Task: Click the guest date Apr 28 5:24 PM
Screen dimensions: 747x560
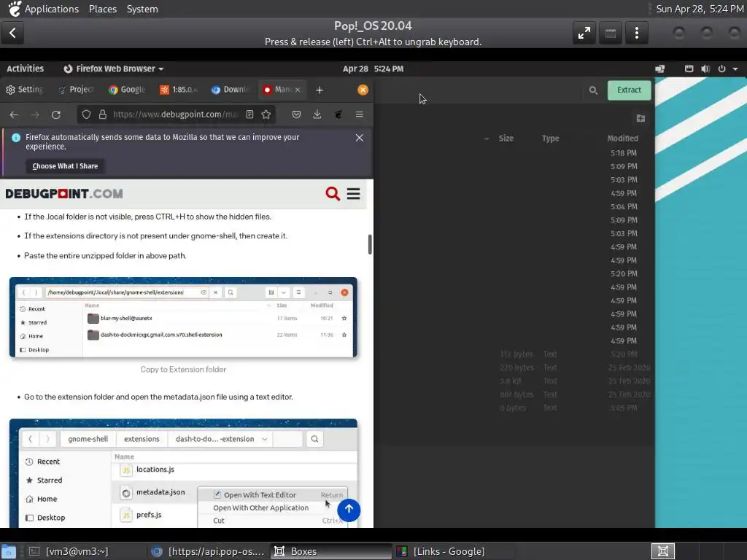Action: (x=373, y=69)
